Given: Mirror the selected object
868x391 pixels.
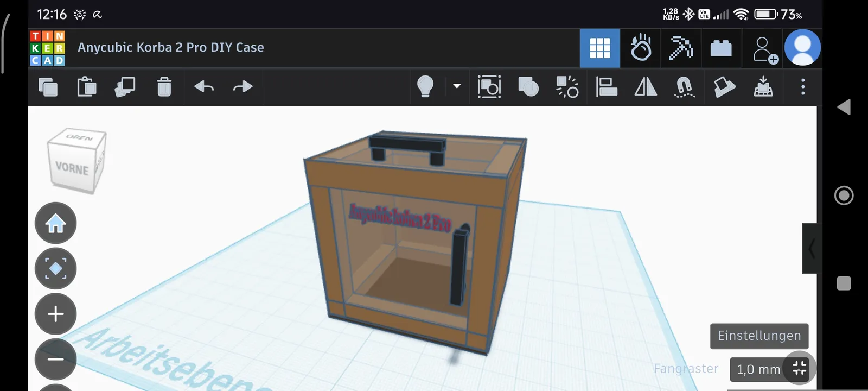Looking at the screenshot, I should [646, 87].
